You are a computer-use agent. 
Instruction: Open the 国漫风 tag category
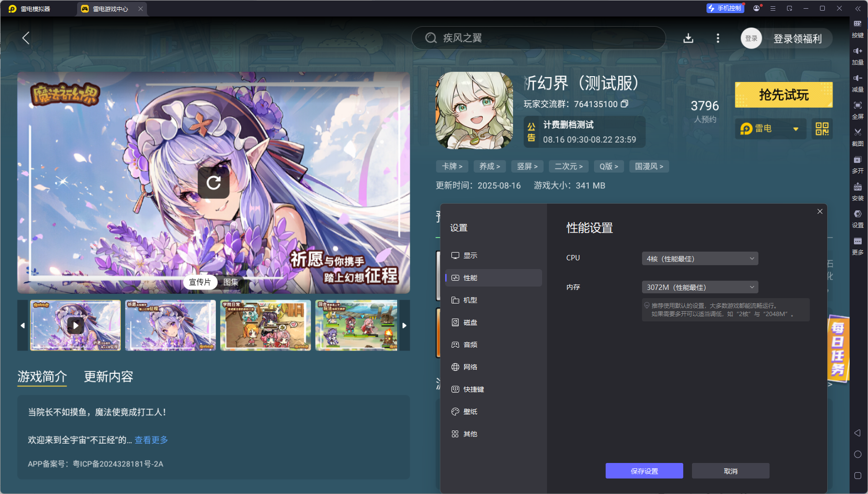pos(649,166)
